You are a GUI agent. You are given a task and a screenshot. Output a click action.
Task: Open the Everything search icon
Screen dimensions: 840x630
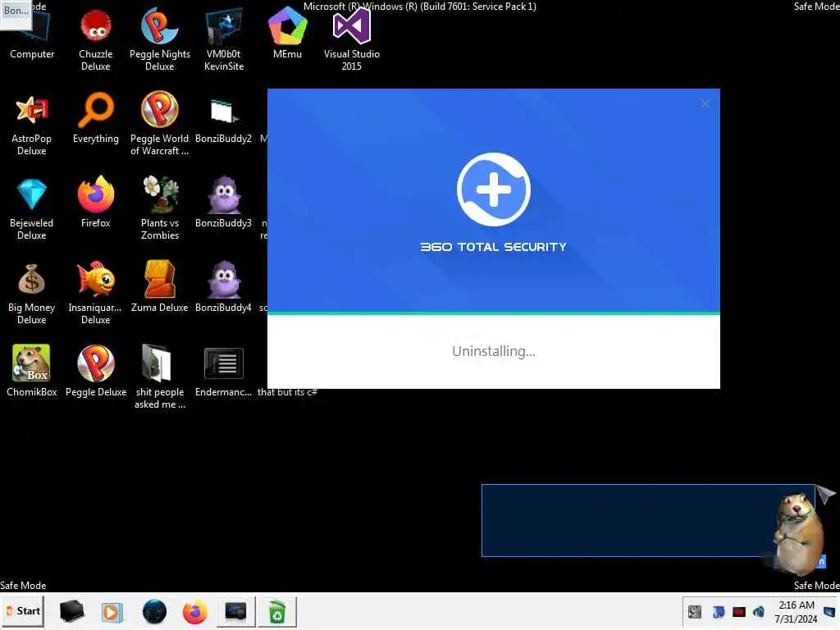tap(96, 120)
